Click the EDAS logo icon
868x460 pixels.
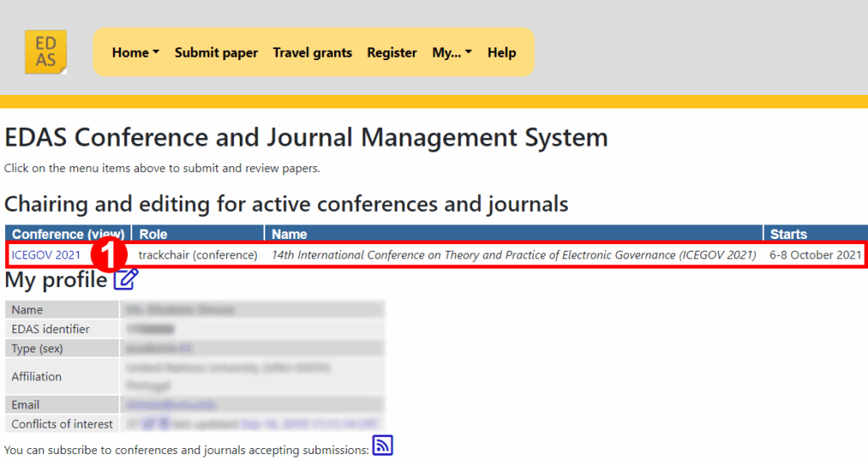46,53
